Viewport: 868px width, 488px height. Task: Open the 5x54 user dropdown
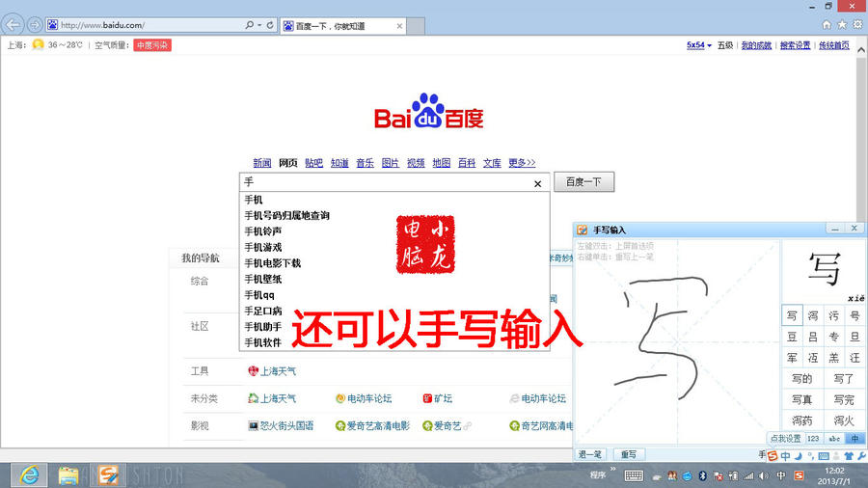[698, 45]
